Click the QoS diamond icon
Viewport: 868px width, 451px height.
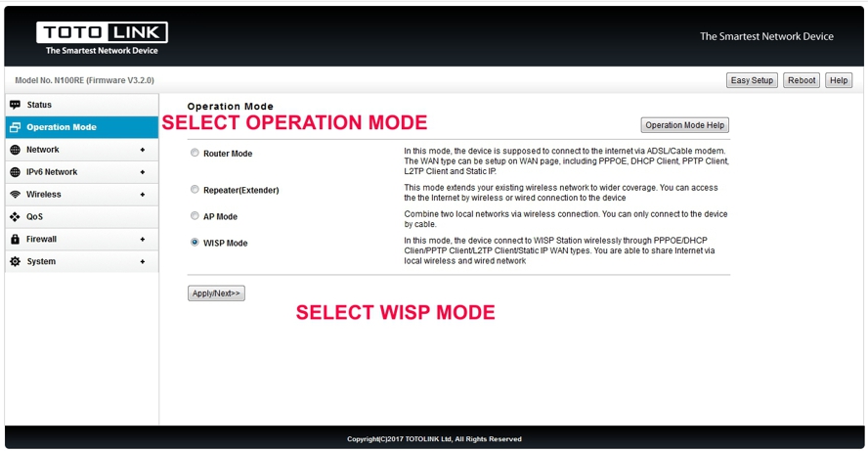[x=15, y=217]
